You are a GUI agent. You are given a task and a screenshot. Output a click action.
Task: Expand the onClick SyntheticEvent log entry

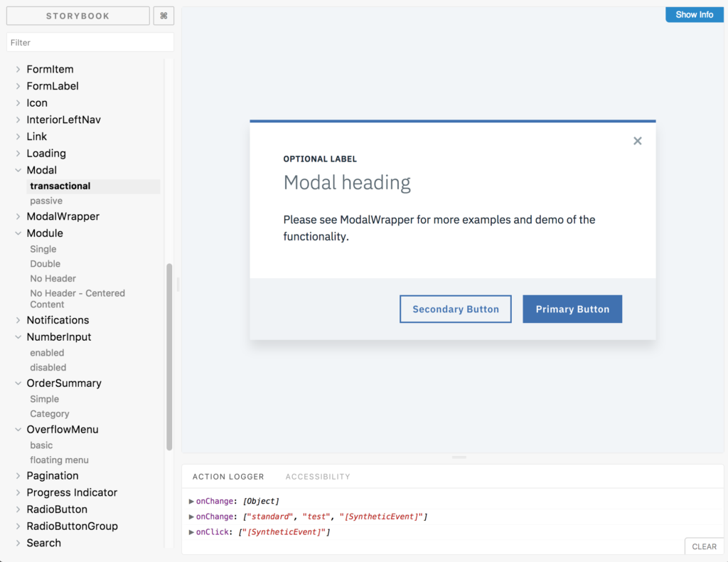coord(190,531)
